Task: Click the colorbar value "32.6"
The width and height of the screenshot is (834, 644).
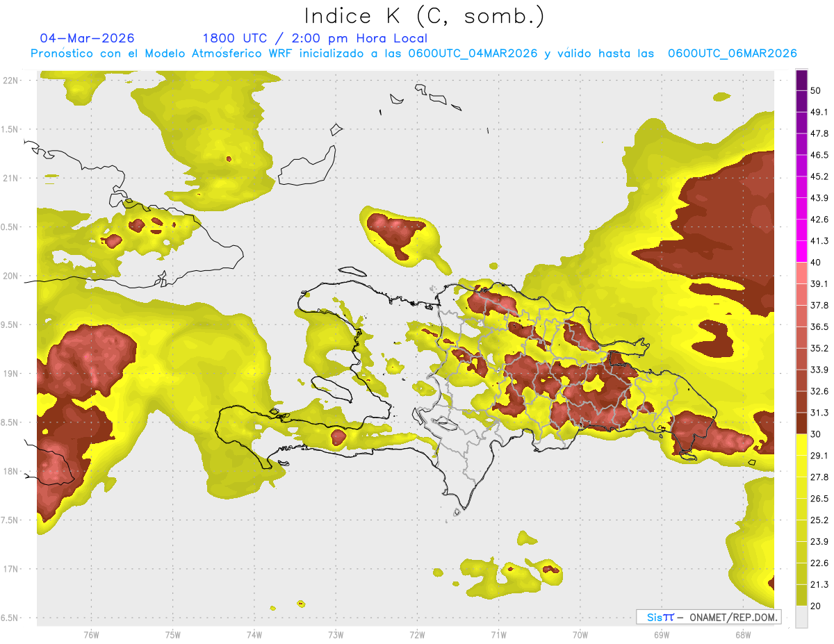Action: coord(819,391)
